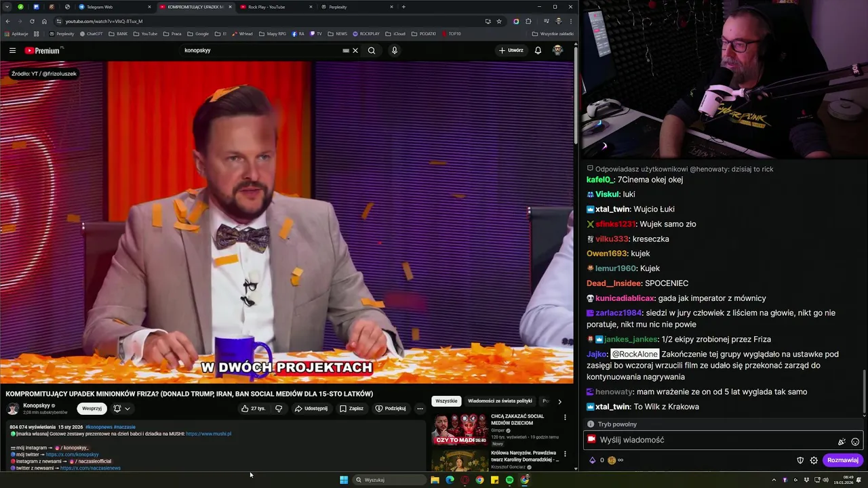Viewport: 868px width, 488px height.
Task: Open the YouTube account avatar menu
Action: (557, 50)
